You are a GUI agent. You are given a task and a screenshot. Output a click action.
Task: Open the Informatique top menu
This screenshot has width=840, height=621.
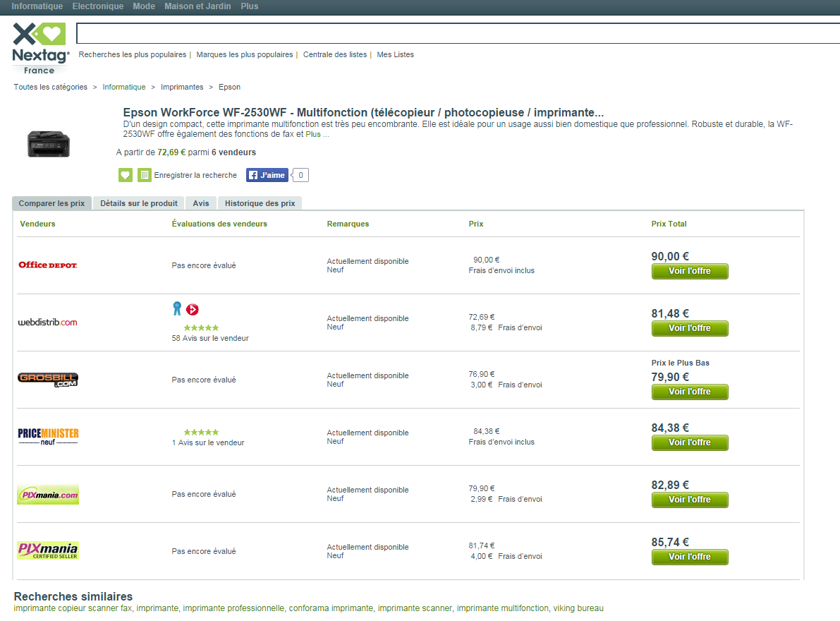[37, 6]
